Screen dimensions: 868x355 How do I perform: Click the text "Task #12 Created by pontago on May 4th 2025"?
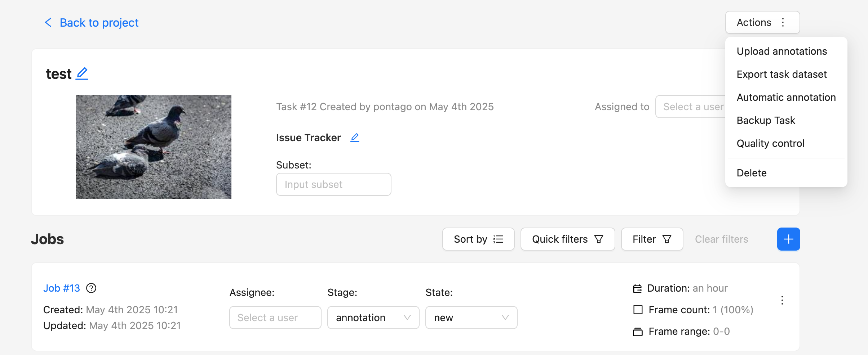[385, 107]
